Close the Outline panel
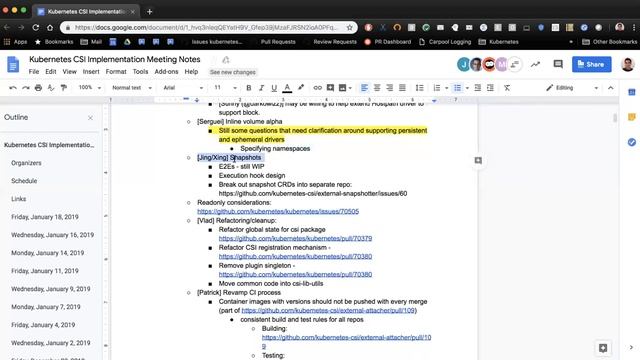Viewport: 640px width, 360px height. [x=90, y=118]
